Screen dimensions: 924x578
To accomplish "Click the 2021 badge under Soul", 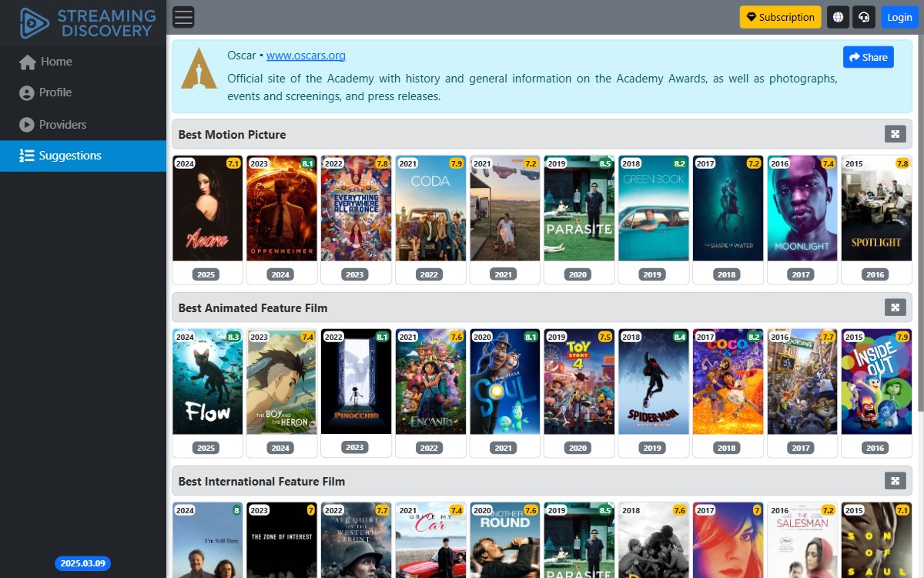I will (504, 448).
